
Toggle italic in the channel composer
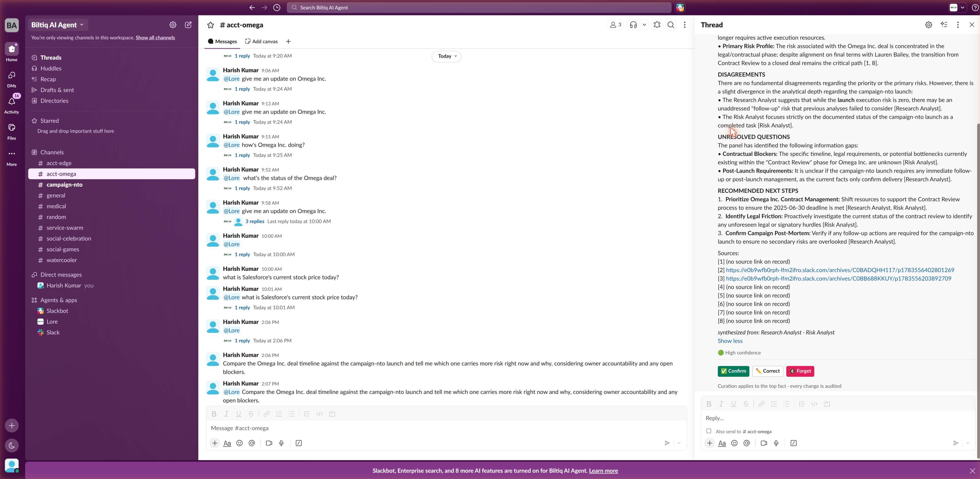226,414
